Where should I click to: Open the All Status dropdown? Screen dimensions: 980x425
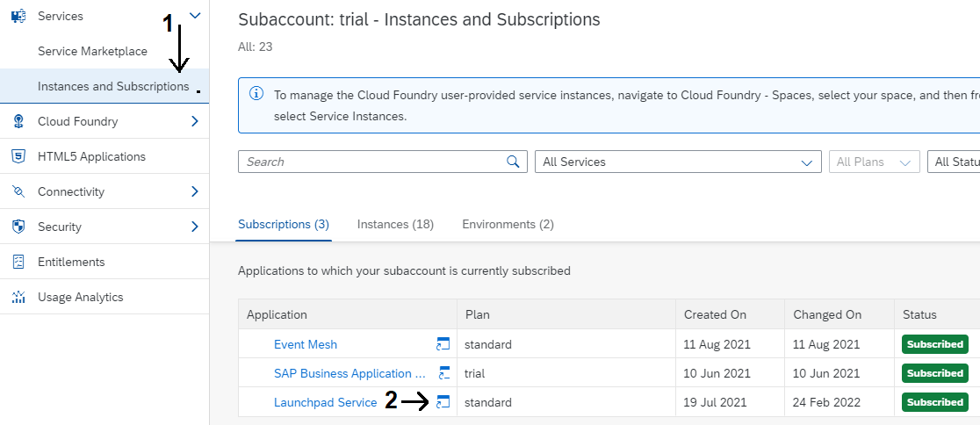pyautogui.click(x=954, y=162)
